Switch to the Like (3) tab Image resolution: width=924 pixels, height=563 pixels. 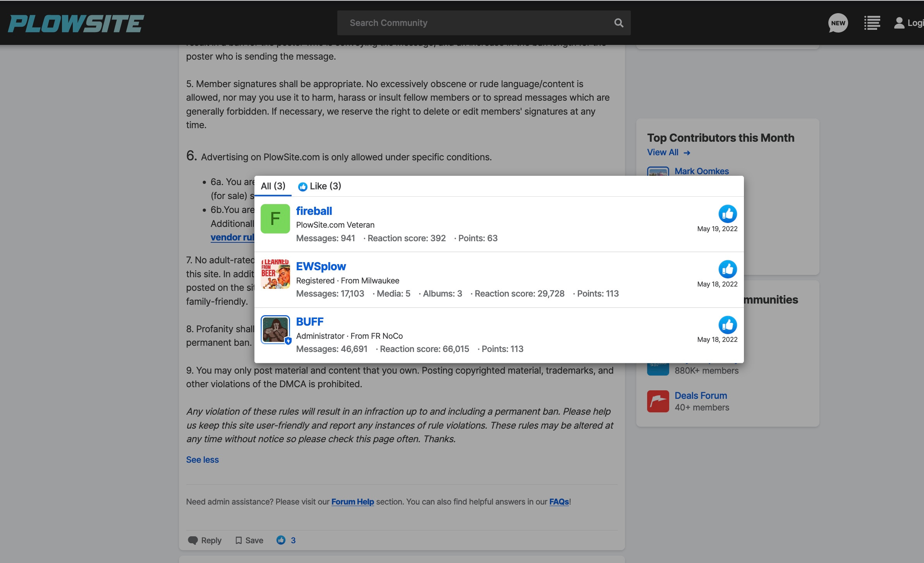point(319,186)
